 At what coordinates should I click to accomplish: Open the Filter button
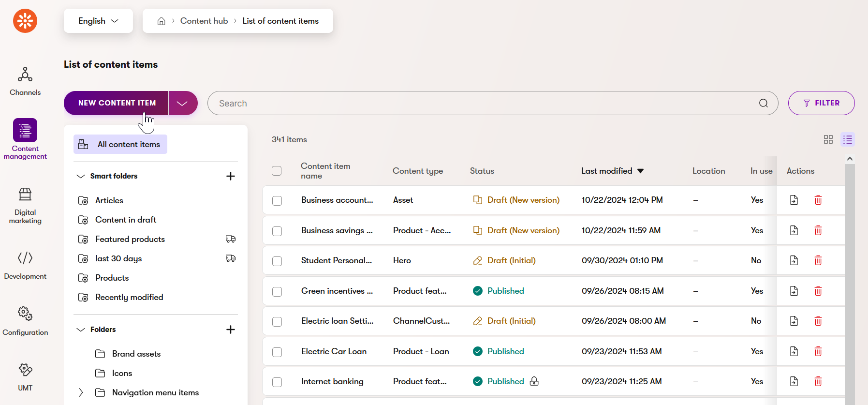[821, 103]
